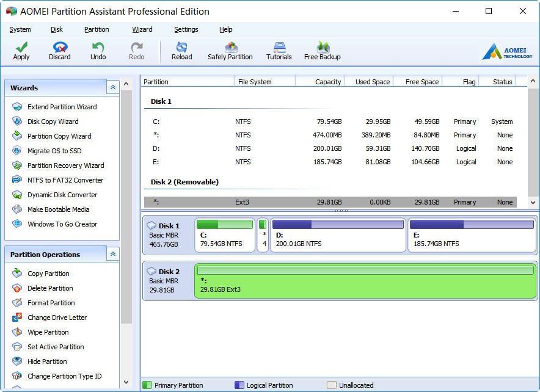Sort by the Capacity column header
Viewport: 540px width, 392px height.
[x=320, y=81]
